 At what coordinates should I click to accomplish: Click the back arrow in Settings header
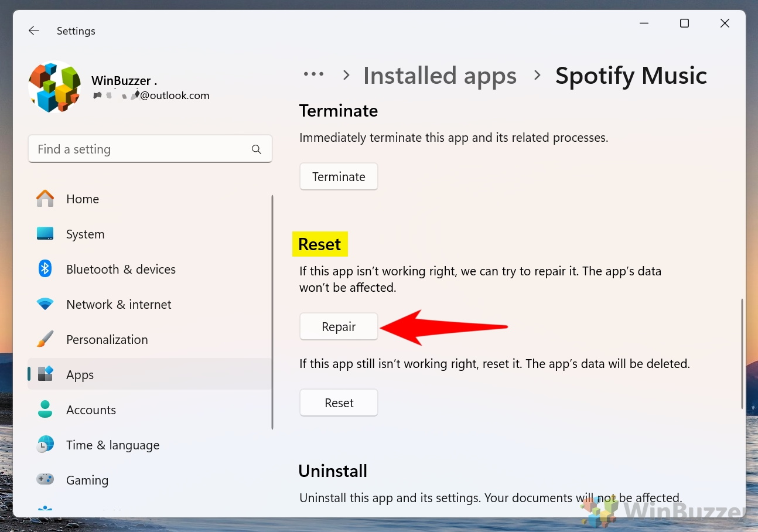click(34, 31)
